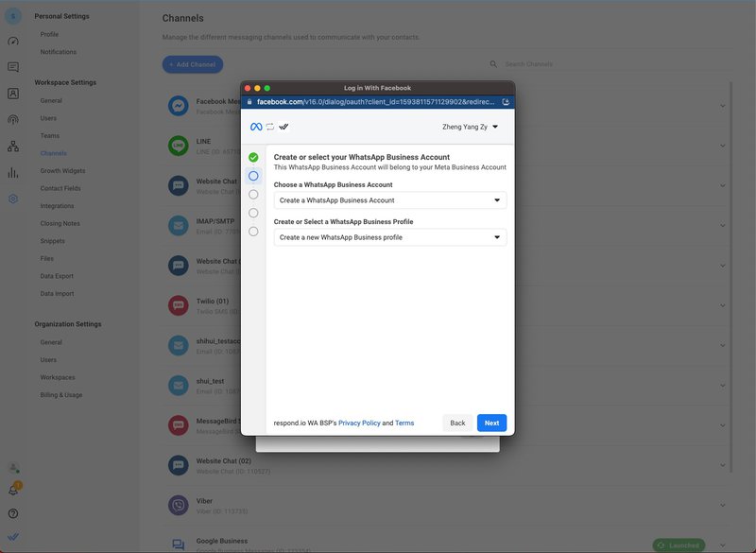Open the workflows icon in left sidebar

[13, 147]
